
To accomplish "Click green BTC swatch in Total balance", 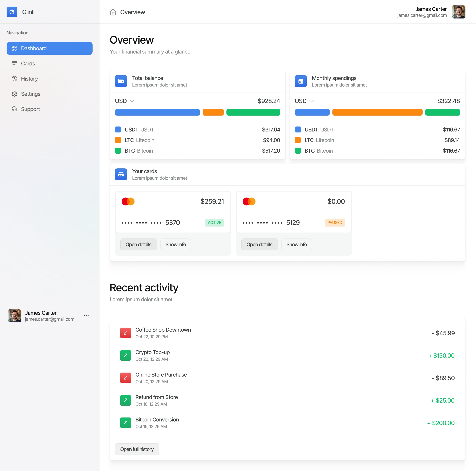I will pos(118,151).
